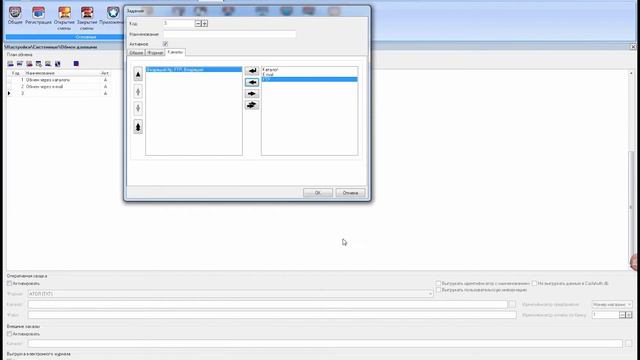Select highlighted FTP in available channels list
The width and height of the screenshot is (640, 360).
(309, 79)
